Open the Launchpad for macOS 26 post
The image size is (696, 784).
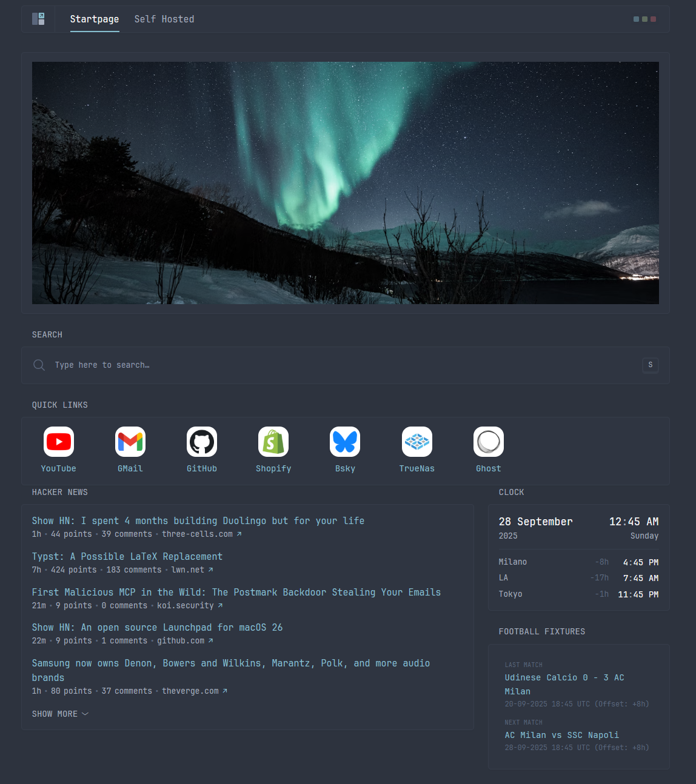(x=157, y=627)
